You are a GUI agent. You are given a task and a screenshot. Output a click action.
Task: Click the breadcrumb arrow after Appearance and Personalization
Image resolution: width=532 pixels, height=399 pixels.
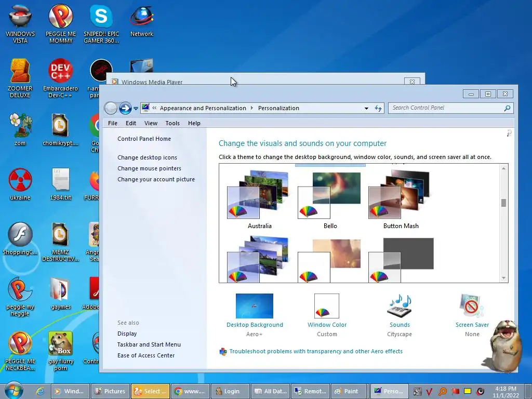(252, 108)
